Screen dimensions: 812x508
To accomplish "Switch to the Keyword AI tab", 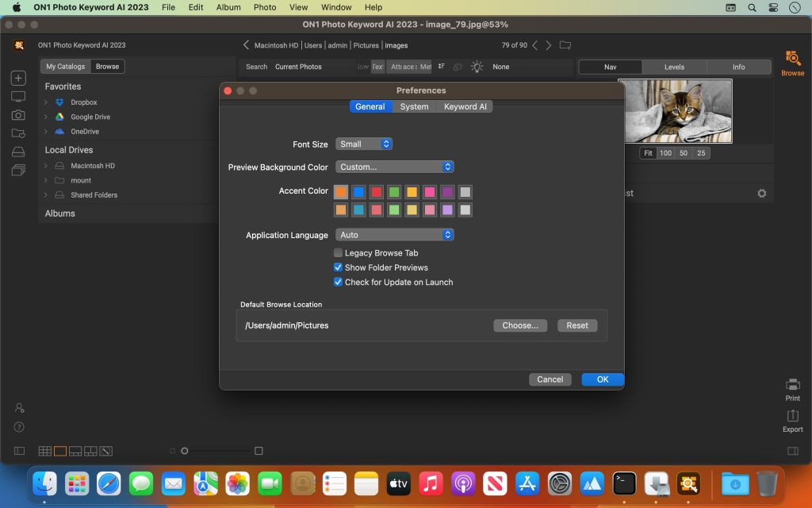I will point(465,106).
